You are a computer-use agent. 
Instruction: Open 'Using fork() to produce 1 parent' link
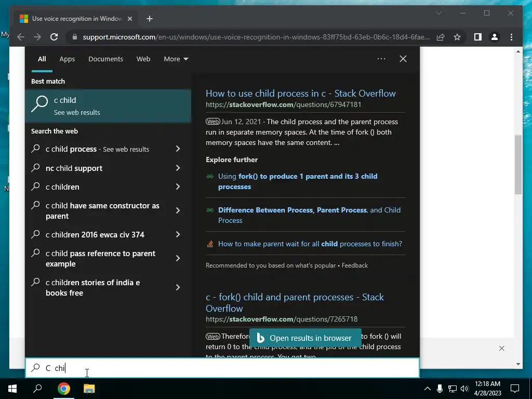coord(298,181)
